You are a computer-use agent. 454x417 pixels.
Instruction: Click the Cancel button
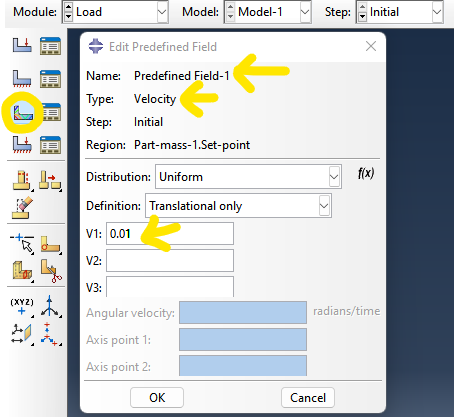(x=308, y=397)
